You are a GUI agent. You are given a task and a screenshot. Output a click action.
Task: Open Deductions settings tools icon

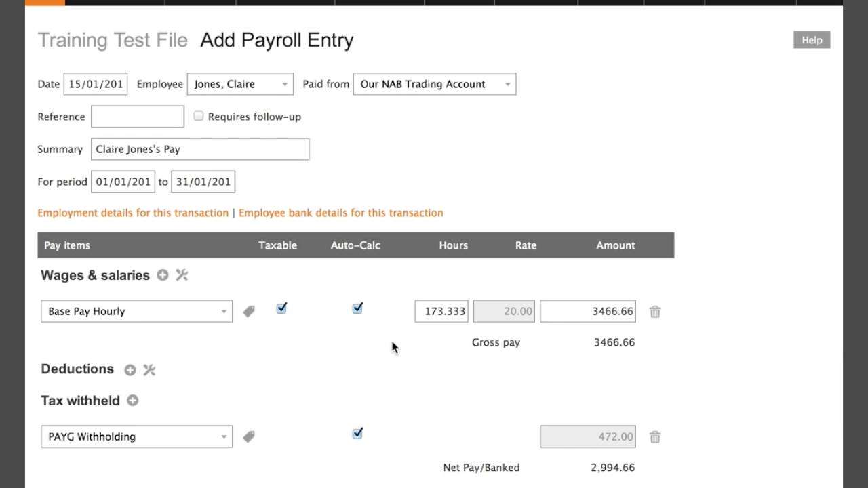point(149,369)
